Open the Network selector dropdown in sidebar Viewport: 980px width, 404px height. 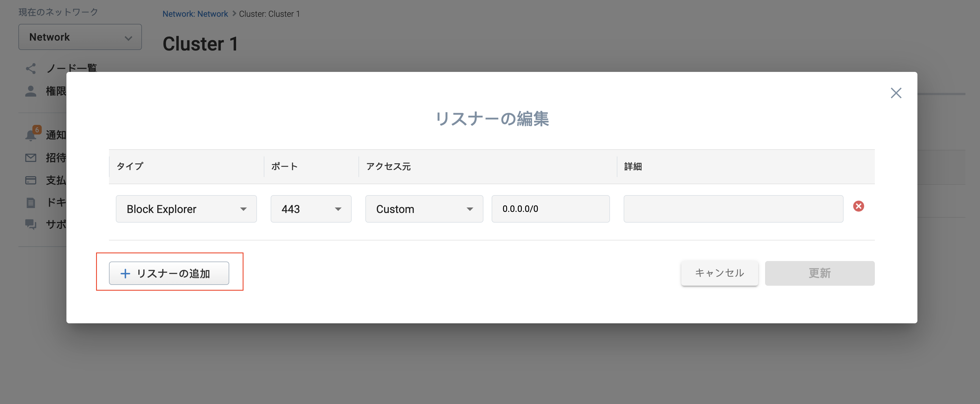[x=80, y=37]
